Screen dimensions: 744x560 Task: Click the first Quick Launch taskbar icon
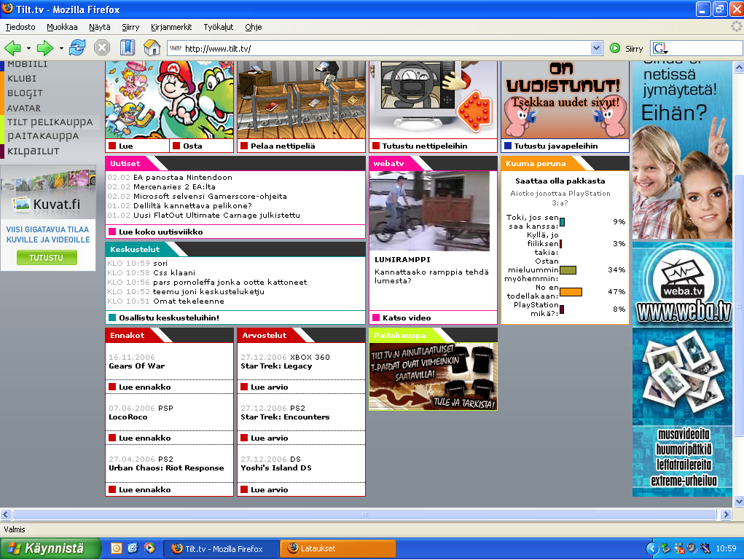[117, 548]
